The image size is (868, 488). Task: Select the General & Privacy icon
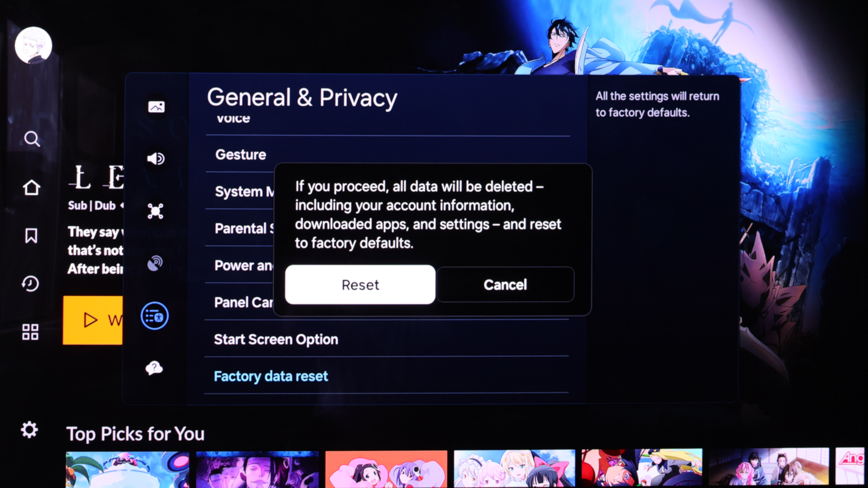(155, 316)
